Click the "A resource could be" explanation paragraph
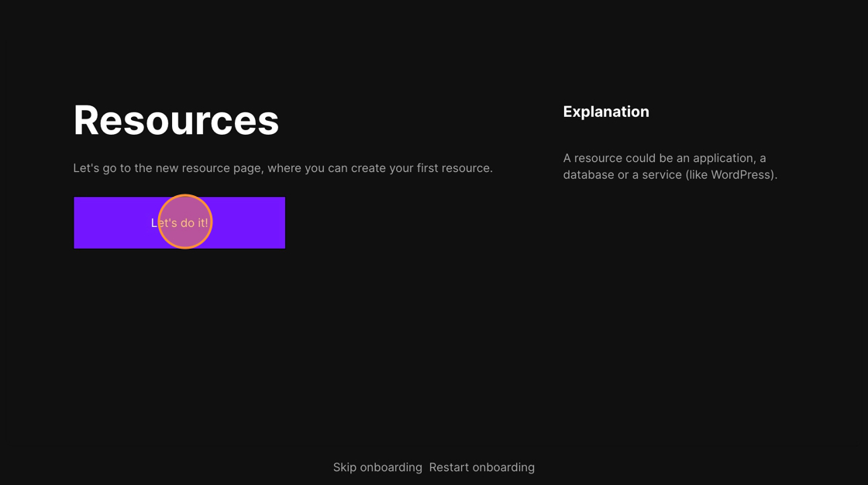This screenshot has width=868, height=485. 670,167
